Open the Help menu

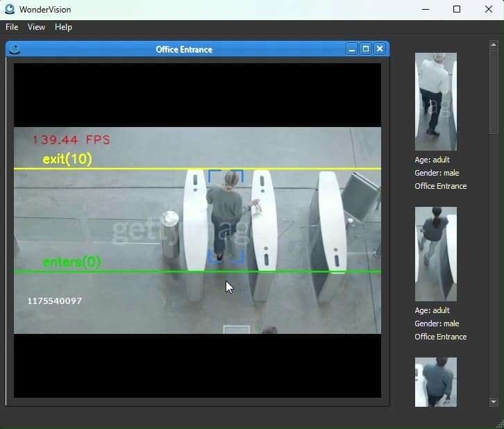click(63, 27)
